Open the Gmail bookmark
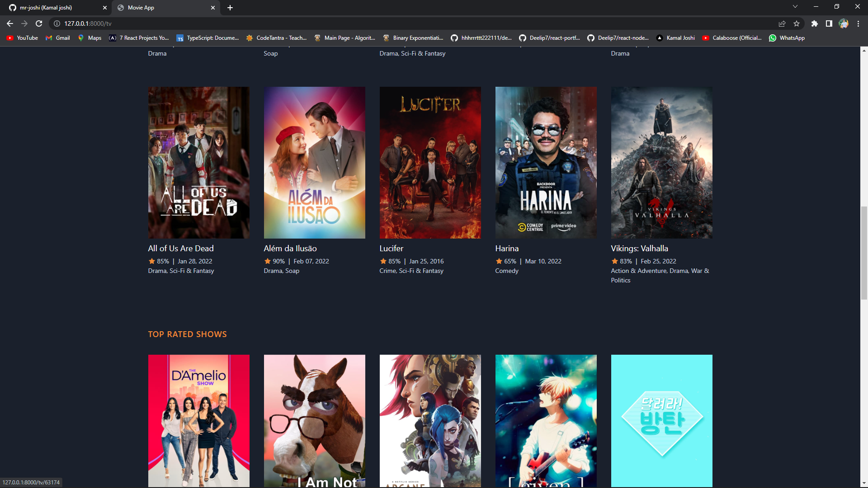Screen dimensions: 868x488 [57, 38]
